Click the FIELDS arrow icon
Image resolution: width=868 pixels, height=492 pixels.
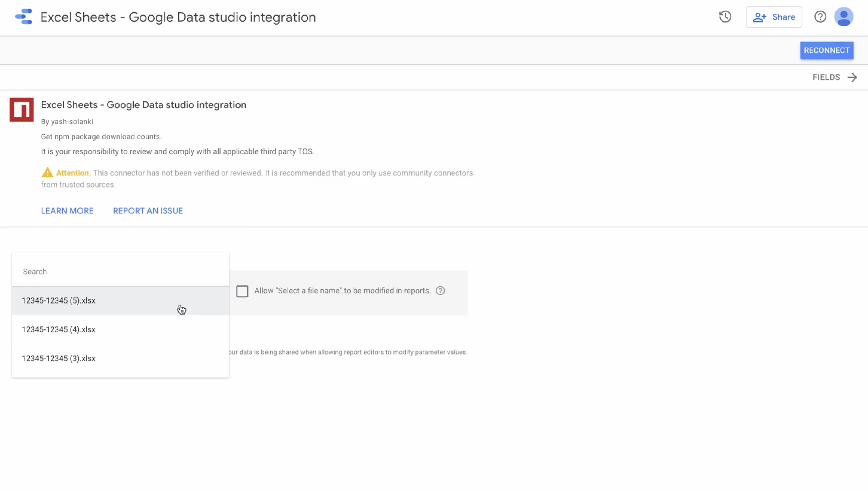(852, 77)
